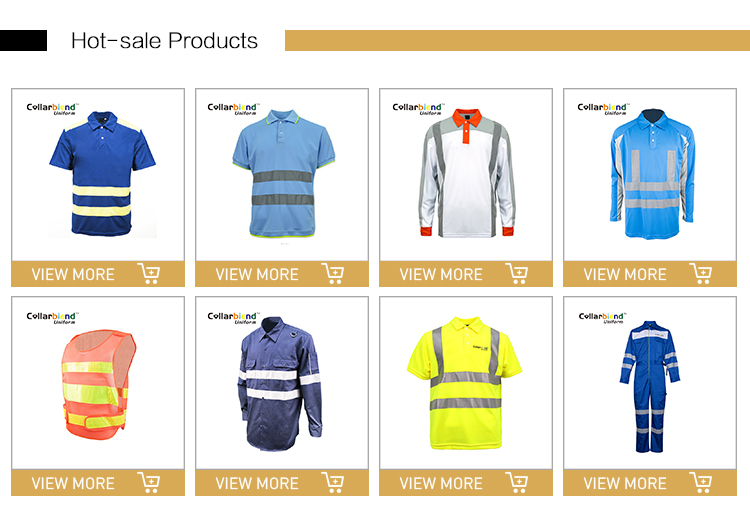View more for orange mesh safety vest
The height and width of the screenshot is (526, 750).
tap(73, 483)
